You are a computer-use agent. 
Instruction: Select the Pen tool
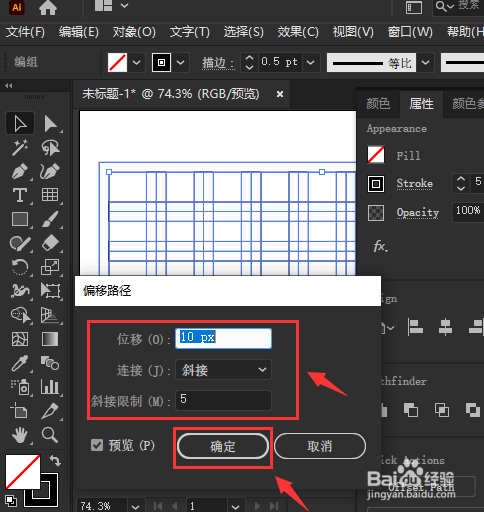tap(20, 171)
